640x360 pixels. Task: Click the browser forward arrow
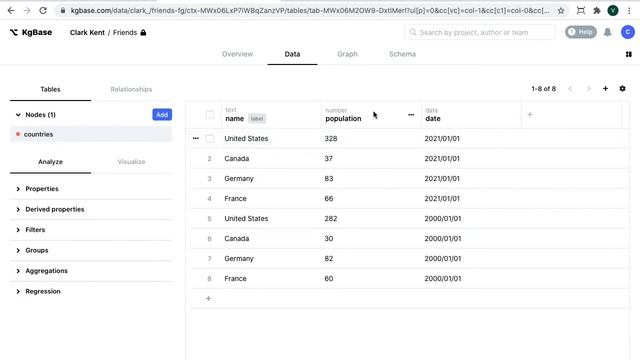pos(27,11)
